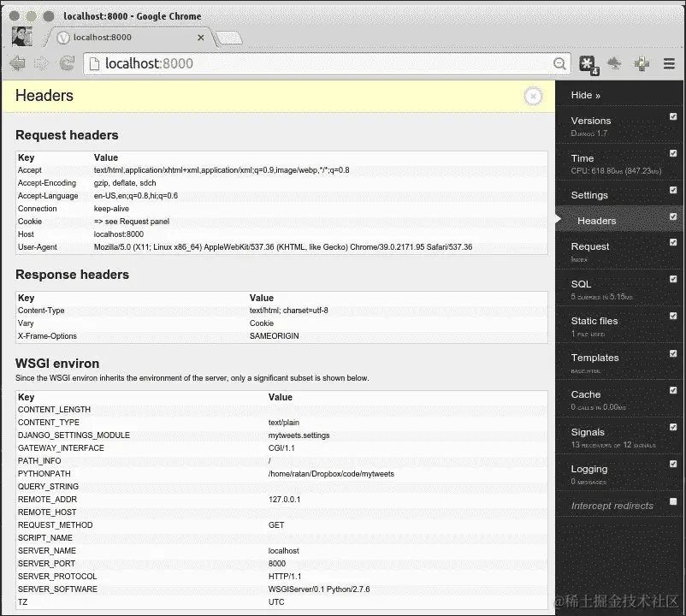Click the PYTHONPATH value path
This screenshot has height=616, width=686.
(331, 474)
